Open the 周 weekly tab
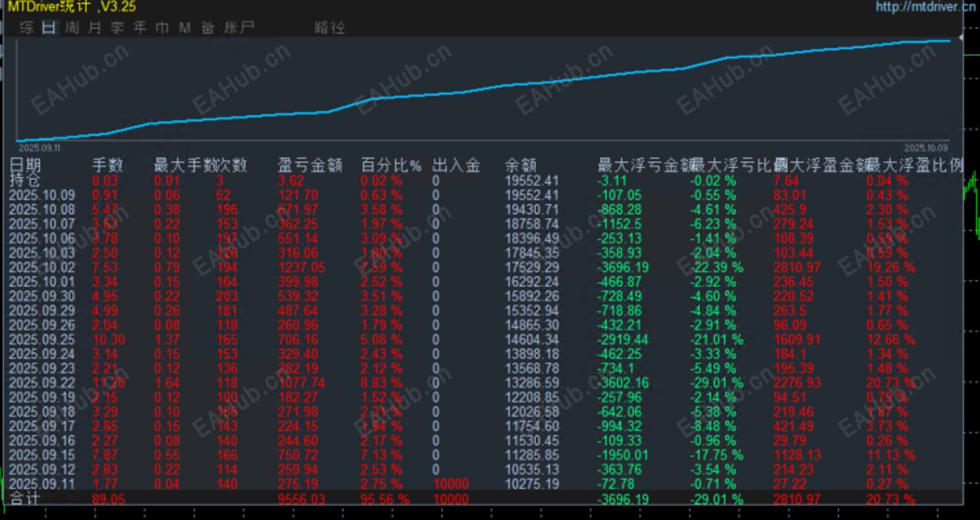This screenshot has height=520, width=980. click(x=72, y=27)
